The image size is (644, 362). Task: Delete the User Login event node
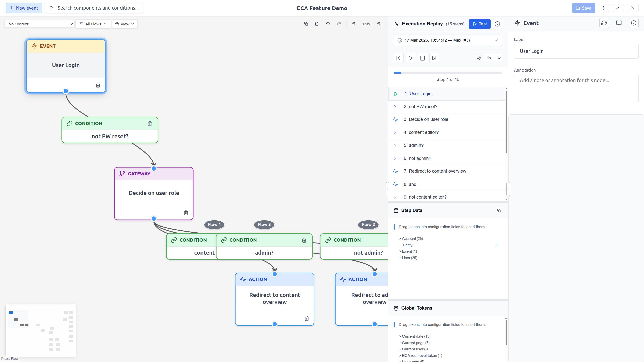(98, 85)
